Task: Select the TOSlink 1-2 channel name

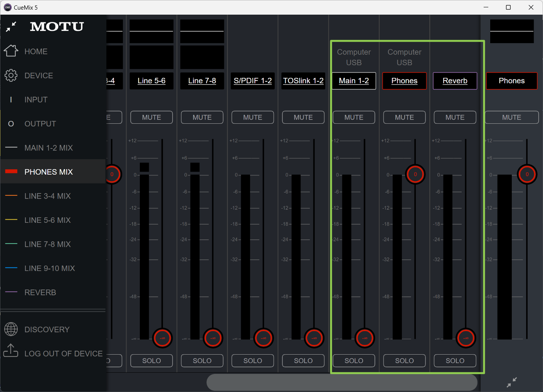Action: 303,81
